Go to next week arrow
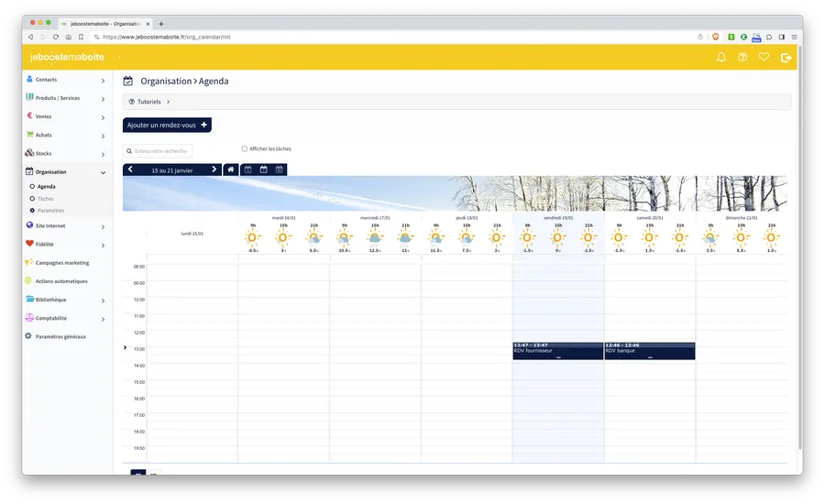The width and height of the screenshot is (825, 504). coord(214,170)
